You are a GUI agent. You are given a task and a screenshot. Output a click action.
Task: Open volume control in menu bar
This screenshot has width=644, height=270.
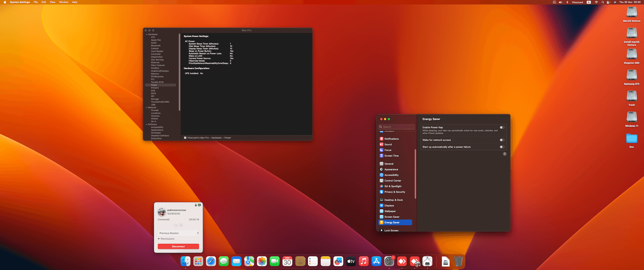coord(560,2)
